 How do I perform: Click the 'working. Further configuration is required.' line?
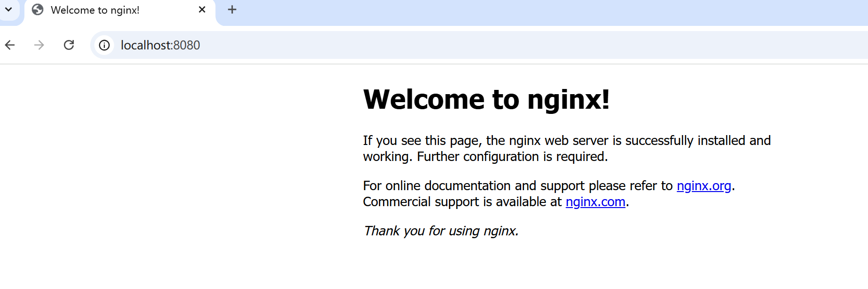pos(485,157)
